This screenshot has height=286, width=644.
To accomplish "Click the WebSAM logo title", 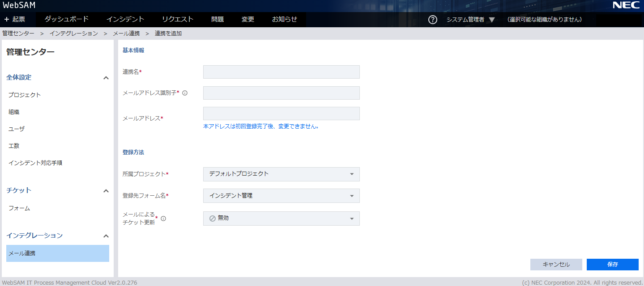I will click(x=19, y=5).
